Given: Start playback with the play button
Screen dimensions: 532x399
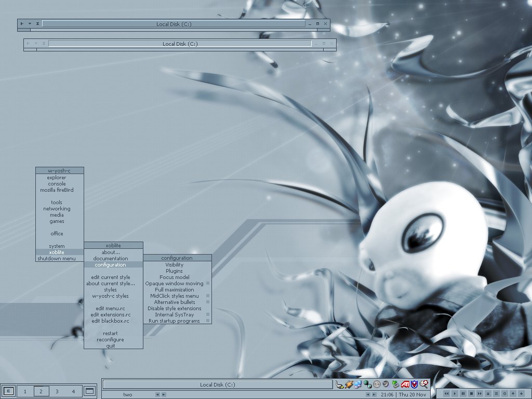Looking at the screenshot, I should pos(455,393).
